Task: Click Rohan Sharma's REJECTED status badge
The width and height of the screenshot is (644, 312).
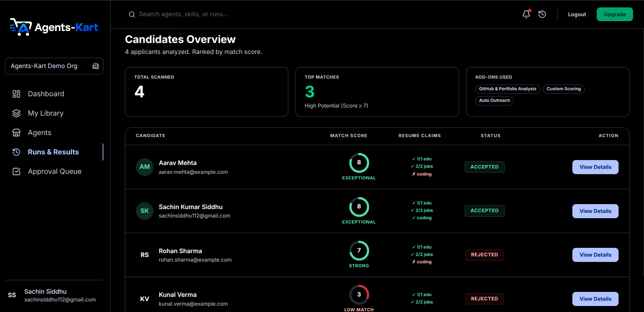Action: 484,255
